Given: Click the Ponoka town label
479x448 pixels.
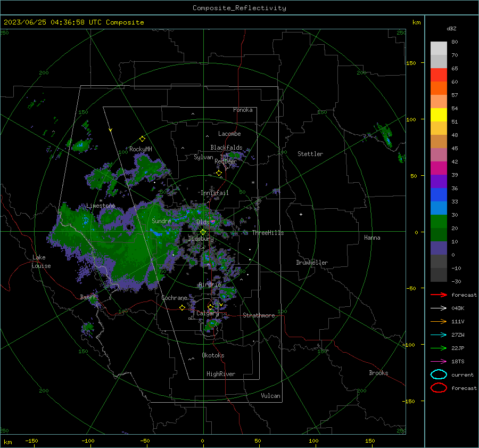Looking at the screenshot, I should (243, 110).
